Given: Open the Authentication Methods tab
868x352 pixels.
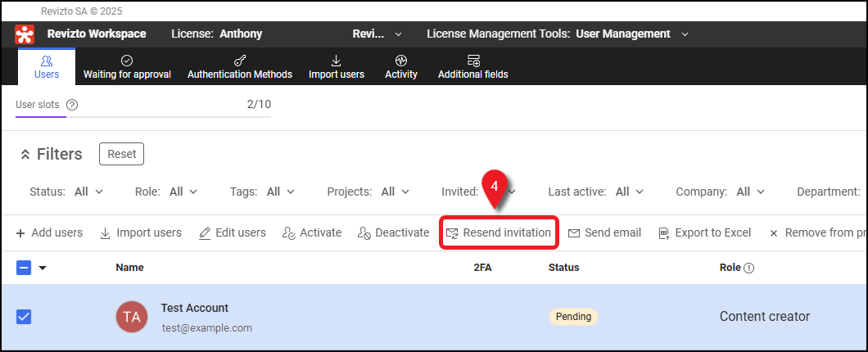Looking at the screenshot, I should coord(239,67).
